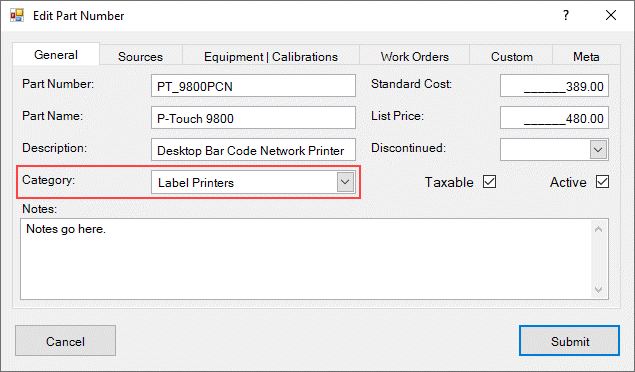Click the Part Name field with P-Touch 9800
The width and height of the screenshot is (635, 372).
click(254, 118)
